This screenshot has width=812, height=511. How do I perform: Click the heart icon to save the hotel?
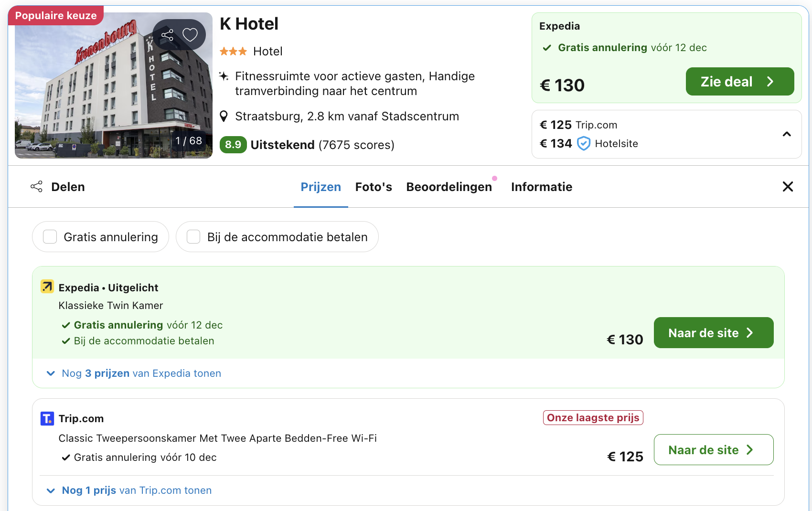point(190,34)
